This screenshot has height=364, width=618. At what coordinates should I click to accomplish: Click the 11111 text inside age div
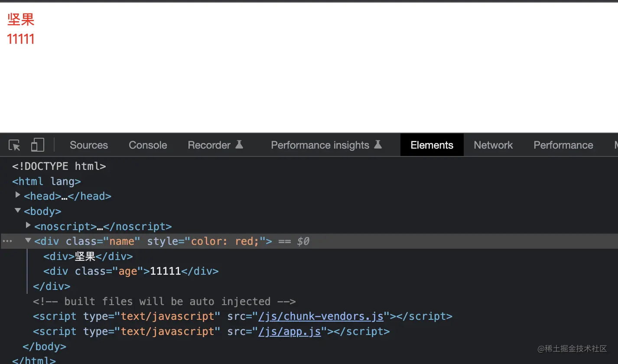(x=165, y=271)
